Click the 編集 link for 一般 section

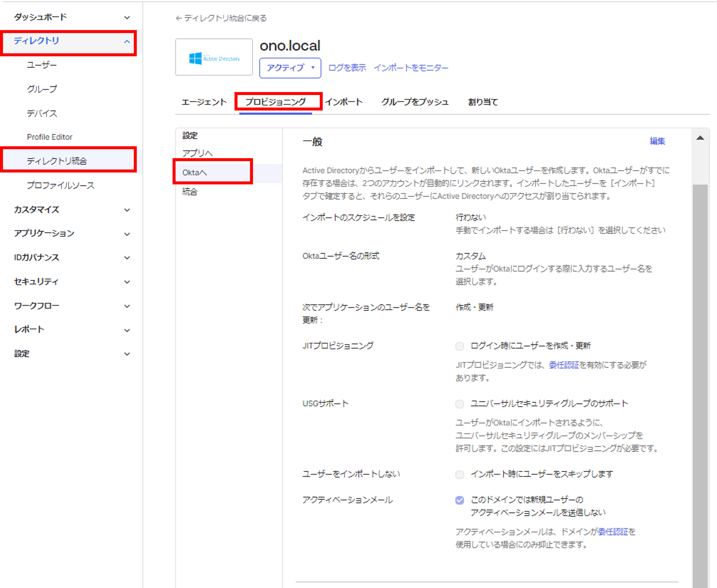[x=657, y=141]
